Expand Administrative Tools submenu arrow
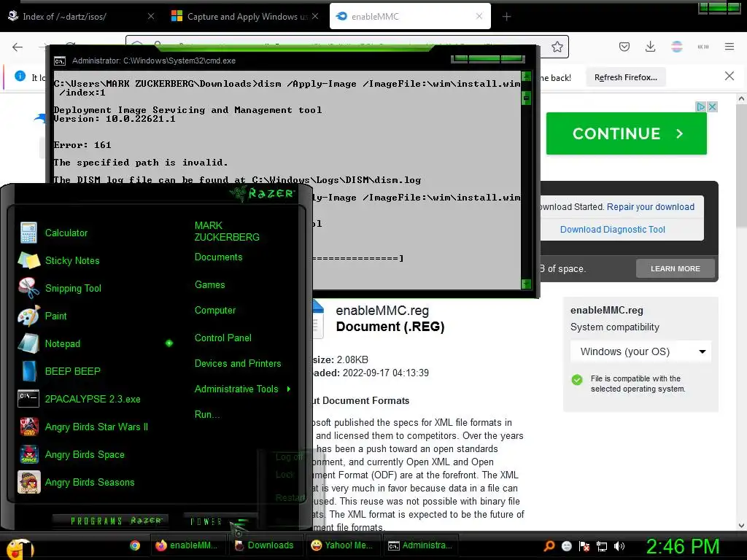The height and width of the screenshot is (560, 747). pyautogui.click(x=289, y=389)
